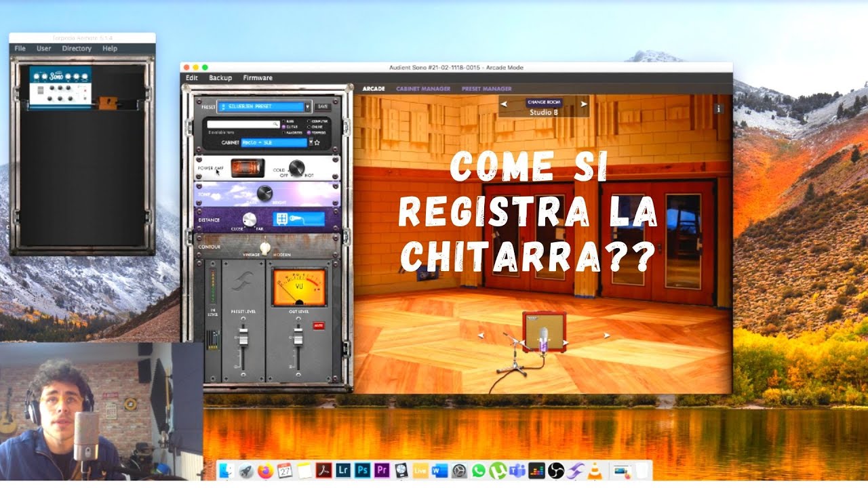Open Launchpad from the Dock

(x=246, y=470)
